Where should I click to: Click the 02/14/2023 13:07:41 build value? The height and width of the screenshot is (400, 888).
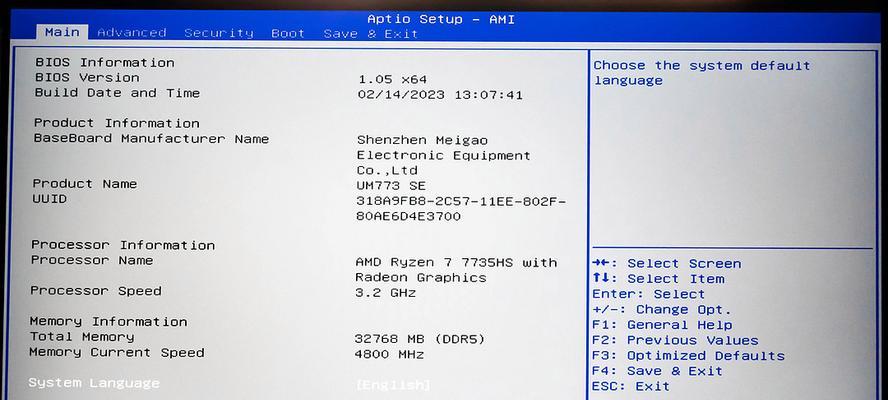point(440,95)
